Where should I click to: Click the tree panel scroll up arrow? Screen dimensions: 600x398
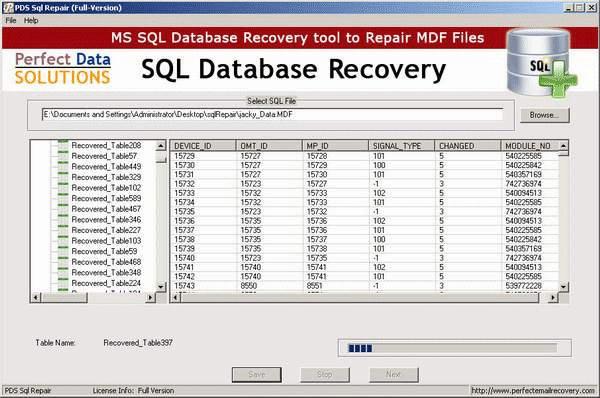point(161,145)
